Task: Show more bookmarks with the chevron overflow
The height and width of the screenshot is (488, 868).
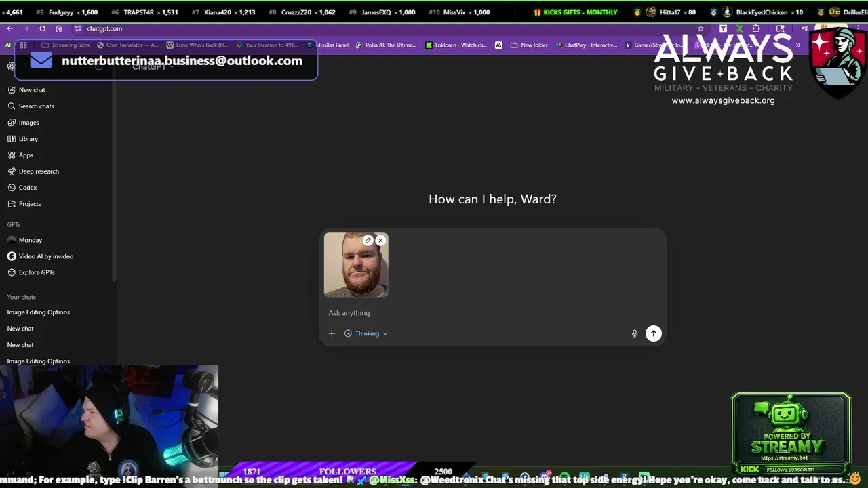Action: (x=798, y=45)
